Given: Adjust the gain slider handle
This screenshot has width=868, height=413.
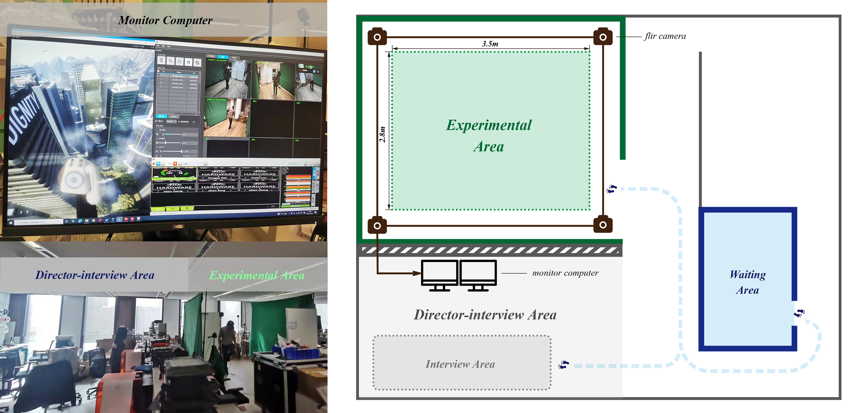Looking at the screenshot, I should pyautogui.click(x=170, y=134).
